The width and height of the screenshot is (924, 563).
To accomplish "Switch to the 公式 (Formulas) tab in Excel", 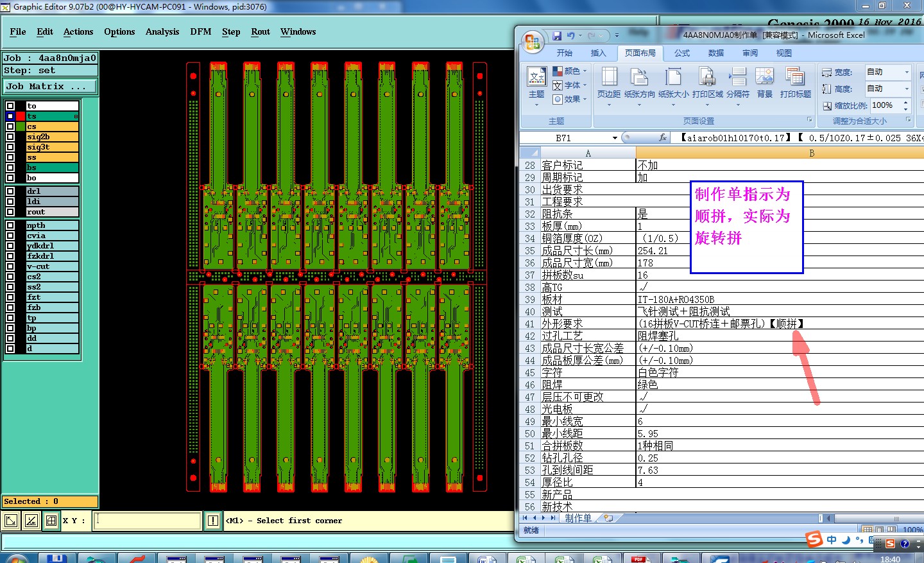I will point(682,53).
